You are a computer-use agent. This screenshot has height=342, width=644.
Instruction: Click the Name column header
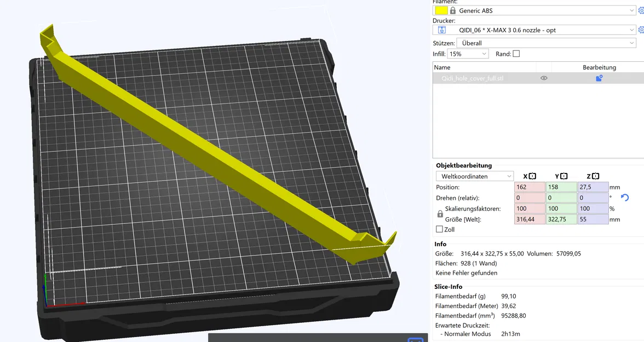(x=442, y=67)
